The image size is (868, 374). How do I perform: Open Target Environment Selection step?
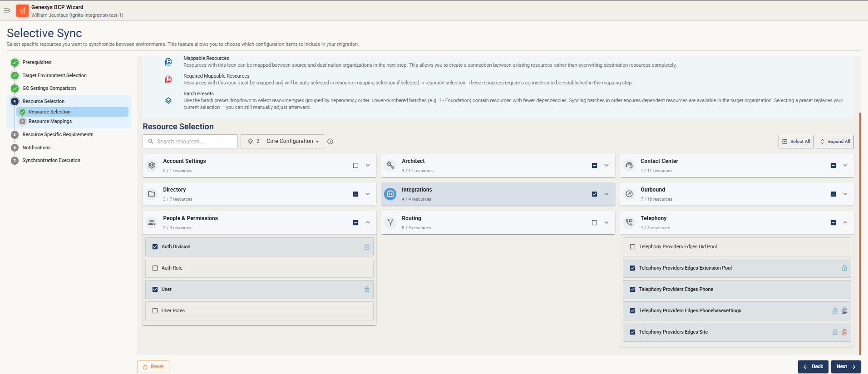[54, 76]
